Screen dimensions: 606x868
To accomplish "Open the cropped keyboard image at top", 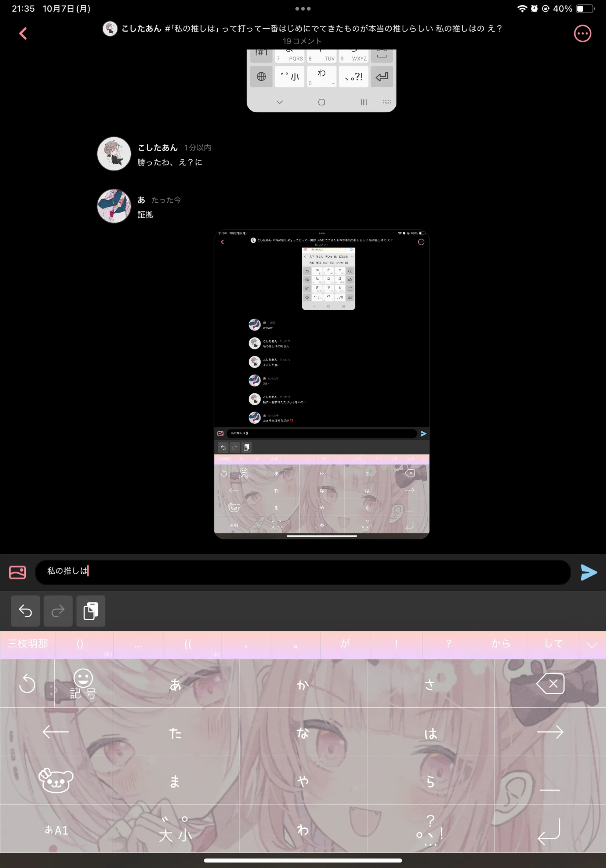I will pyautogui.click(x=322, y=80).
